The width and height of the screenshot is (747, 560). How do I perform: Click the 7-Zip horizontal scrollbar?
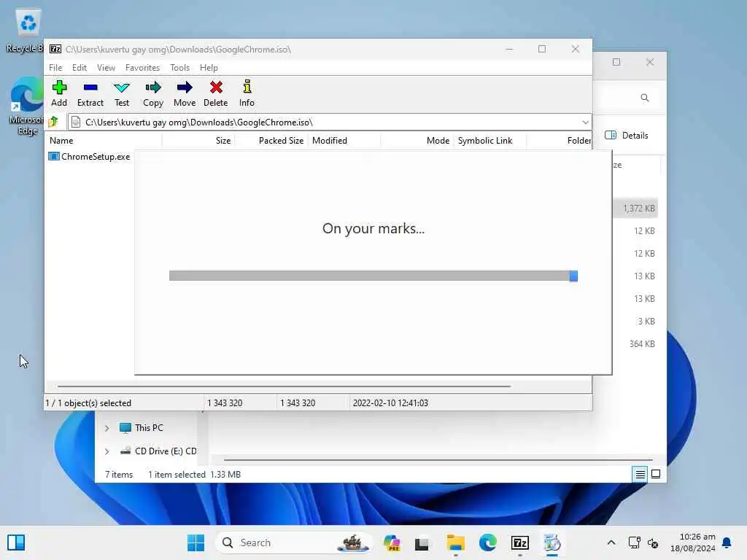coord(284,386)
